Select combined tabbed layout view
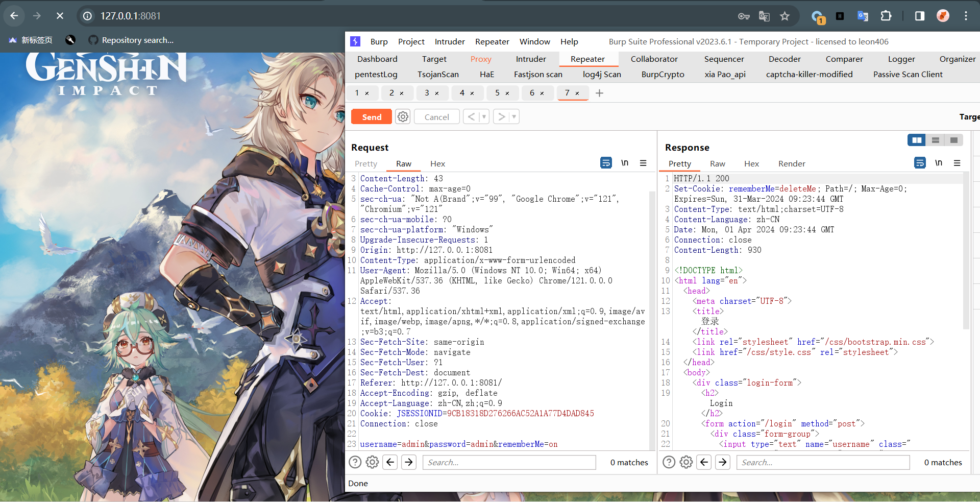The height and width of the screenshot is (502, 980). pyautogui.click(x=954, y=140)
